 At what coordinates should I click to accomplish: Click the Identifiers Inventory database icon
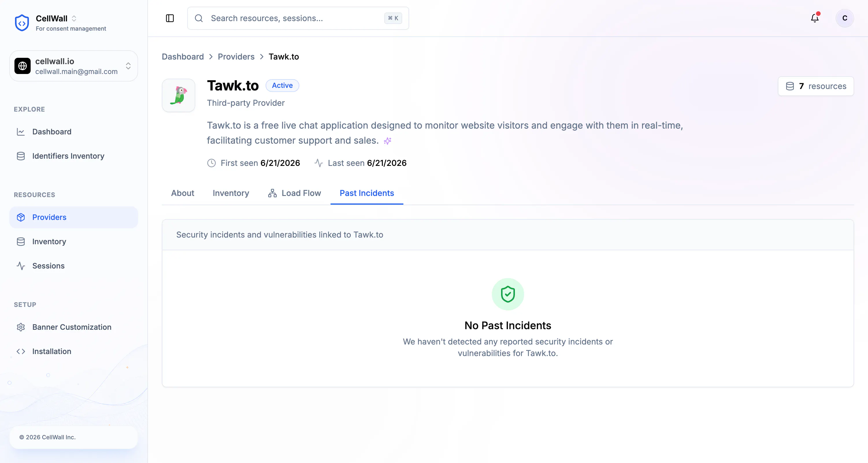21,156
